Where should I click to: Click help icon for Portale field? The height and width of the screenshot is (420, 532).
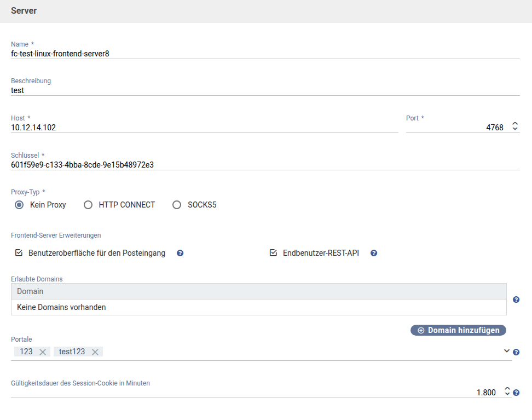point(516,352)
